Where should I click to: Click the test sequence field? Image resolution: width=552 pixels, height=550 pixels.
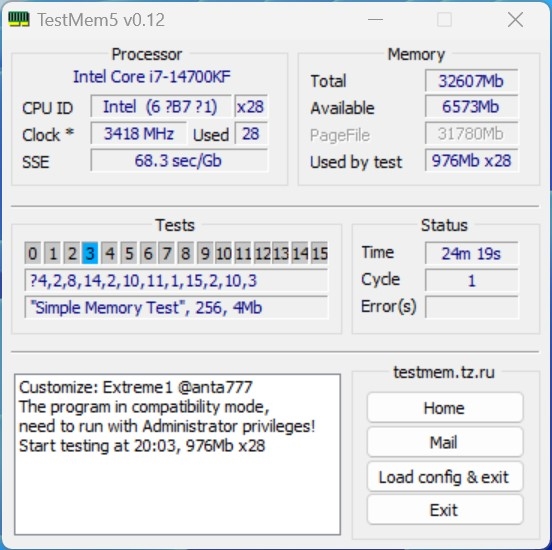pyautogui.click(x=176, y=281)
